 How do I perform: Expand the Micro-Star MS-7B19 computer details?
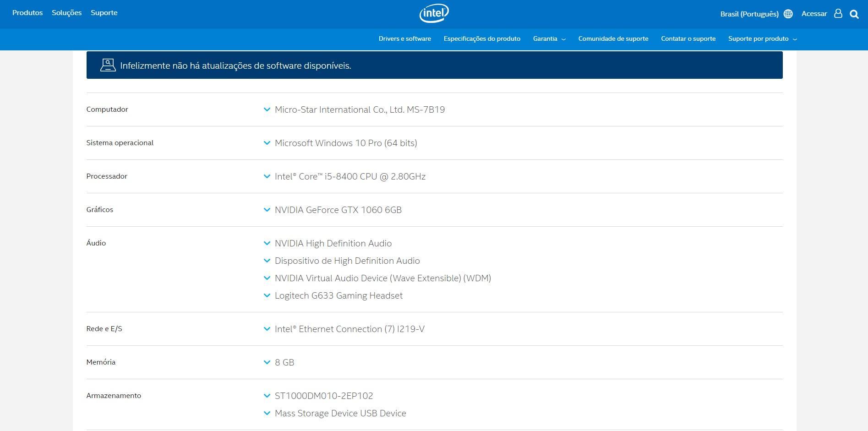click(355, 109)
